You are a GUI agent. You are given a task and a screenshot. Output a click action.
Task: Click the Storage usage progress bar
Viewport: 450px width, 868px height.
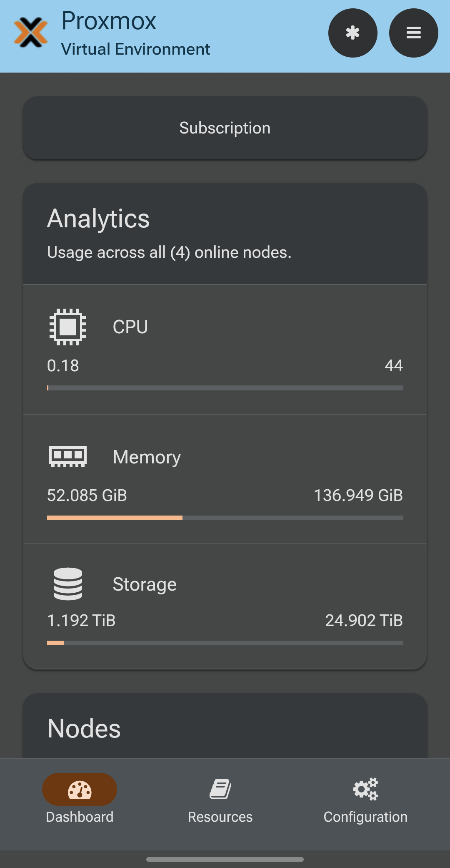[x=225, y=643]
